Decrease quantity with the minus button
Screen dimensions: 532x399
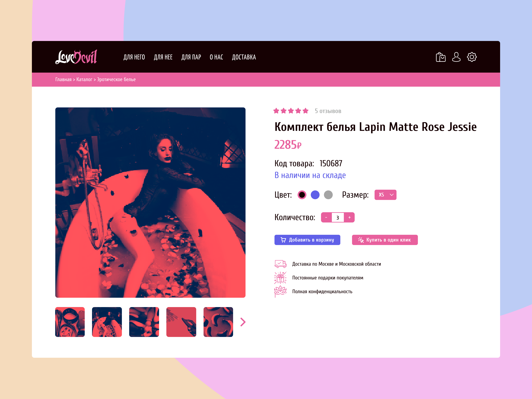(326, 217)
